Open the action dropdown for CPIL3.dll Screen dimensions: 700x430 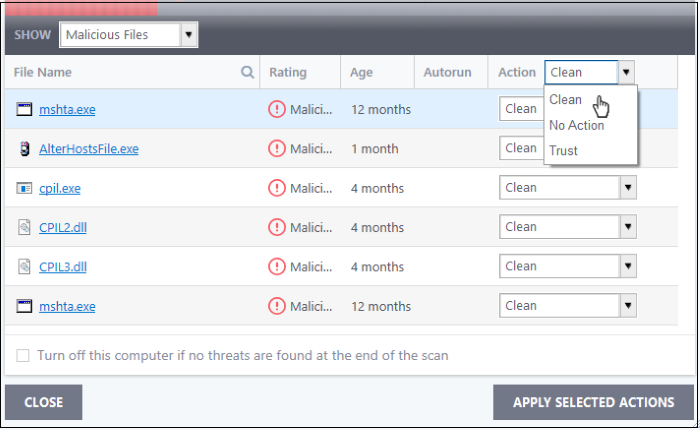pyautogui.click(x=567, y=266)
